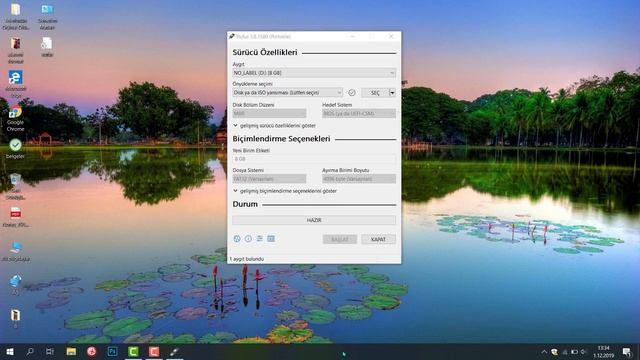Open Task View on the taskbar
The width and height of the screenshot is (640, 360).
coord(50,351)
